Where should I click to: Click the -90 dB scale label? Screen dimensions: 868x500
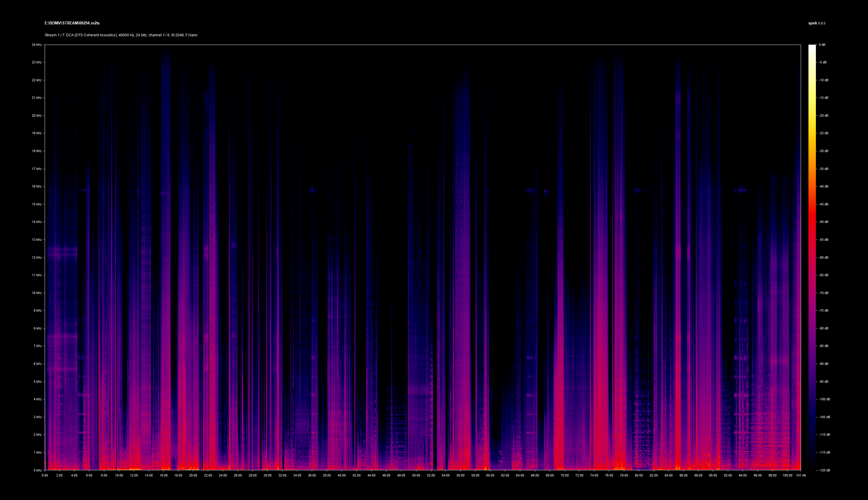823,364
